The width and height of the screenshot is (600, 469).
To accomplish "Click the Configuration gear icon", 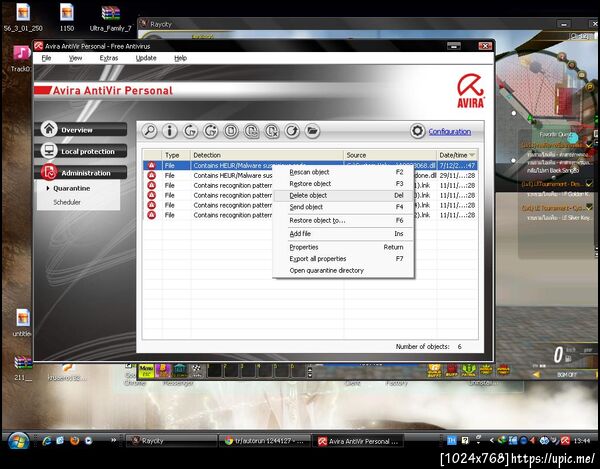I will click(417, 131).
